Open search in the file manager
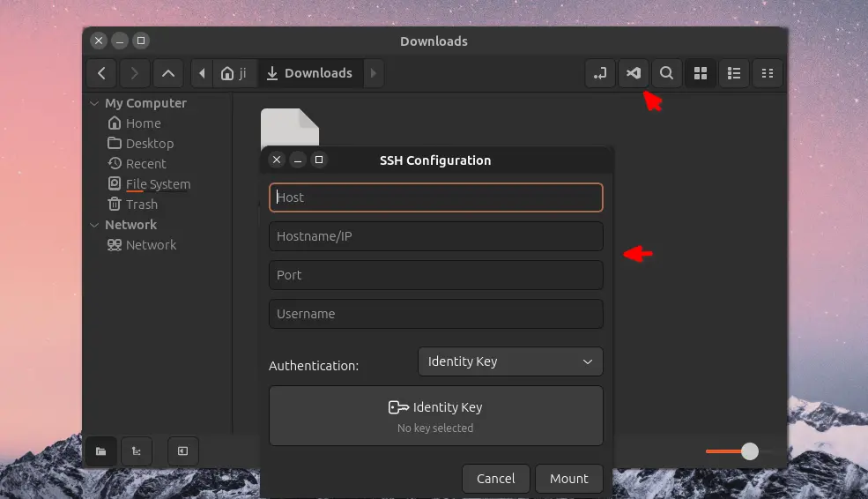This screenshot has width=868, height=499. (667, 73)
